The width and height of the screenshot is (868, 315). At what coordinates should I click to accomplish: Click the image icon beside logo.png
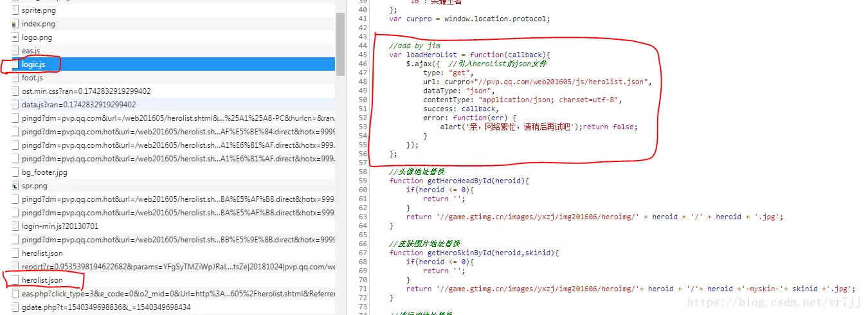click(15, 37)
